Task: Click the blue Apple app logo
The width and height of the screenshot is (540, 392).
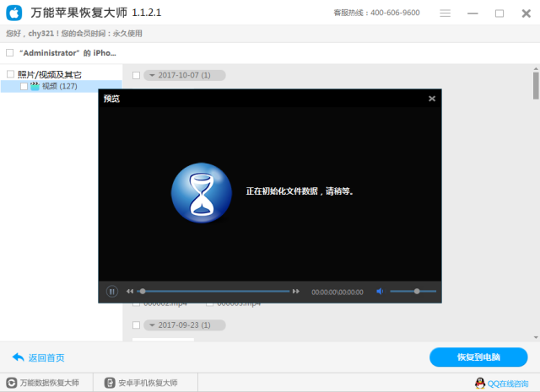Action: [x=14, y=13]
